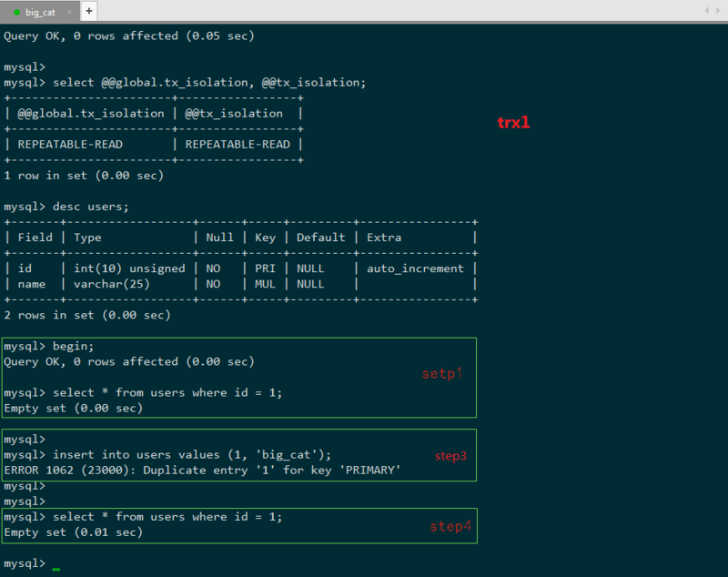This screenshot has height=577, width=728.
Task: Click the 'int(10) unsigned' type cell
Action: point(129,268)
